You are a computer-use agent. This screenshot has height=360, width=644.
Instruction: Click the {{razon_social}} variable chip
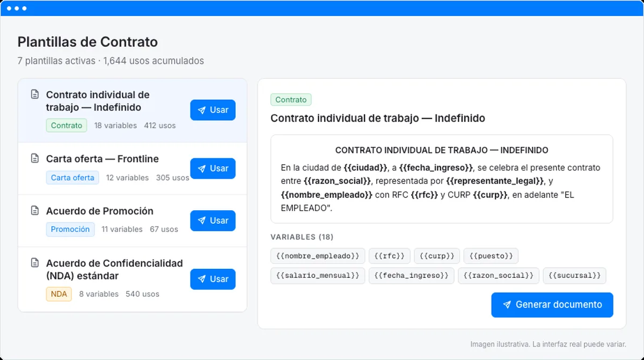click(x=499, y=276)
